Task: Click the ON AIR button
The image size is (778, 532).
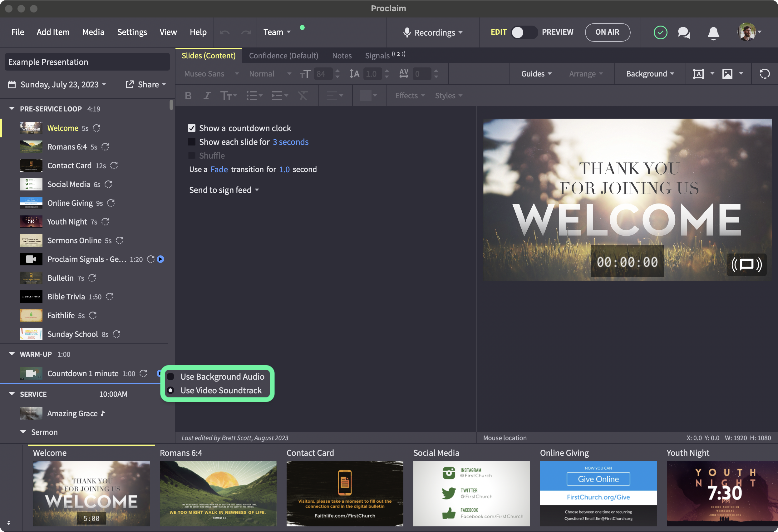Action: (607, 32)
